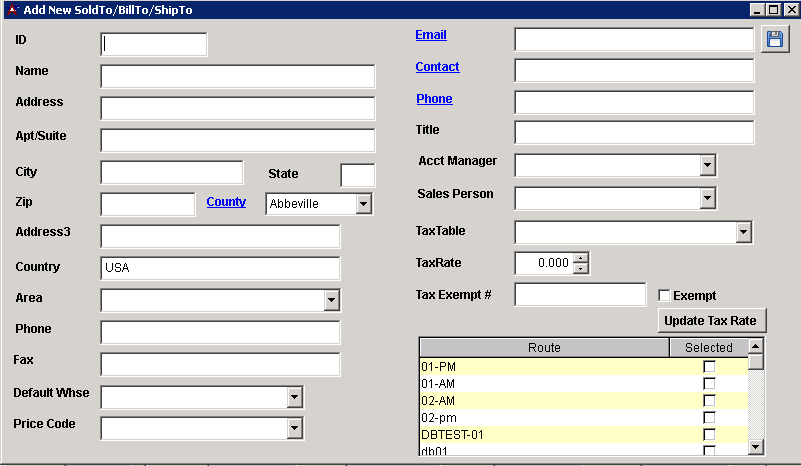
Task: Follow the County hyperlink
Action: pos(226,202)
